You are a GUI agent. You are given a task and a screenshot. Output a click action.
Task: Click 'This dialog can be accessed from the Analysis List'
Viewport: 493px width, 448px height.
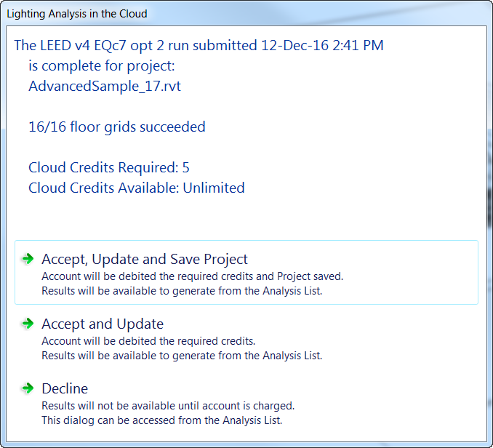click(x=161, y=420)
